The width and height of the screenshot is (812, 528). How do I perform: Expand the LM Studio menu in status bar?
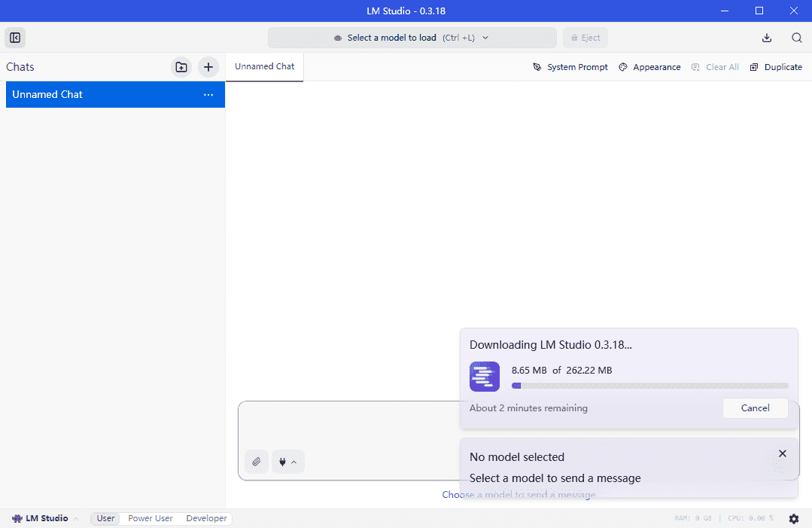point(45,518)
